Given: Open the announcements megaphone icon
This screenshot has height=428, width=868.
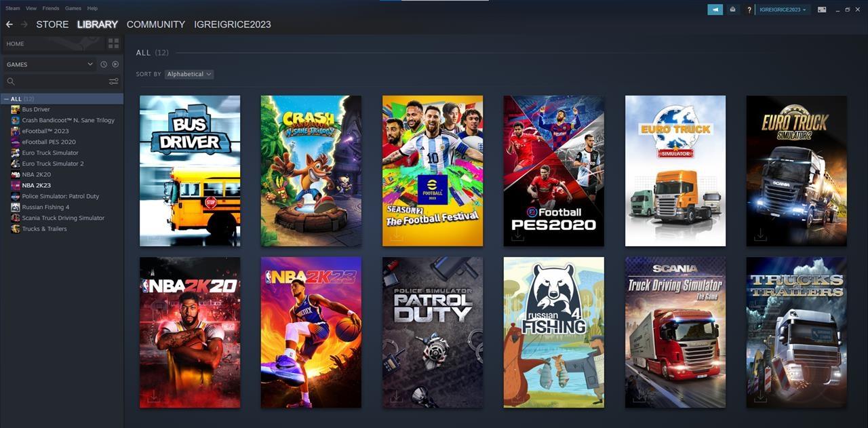Looking at the screenshot, I should (715, 9).
